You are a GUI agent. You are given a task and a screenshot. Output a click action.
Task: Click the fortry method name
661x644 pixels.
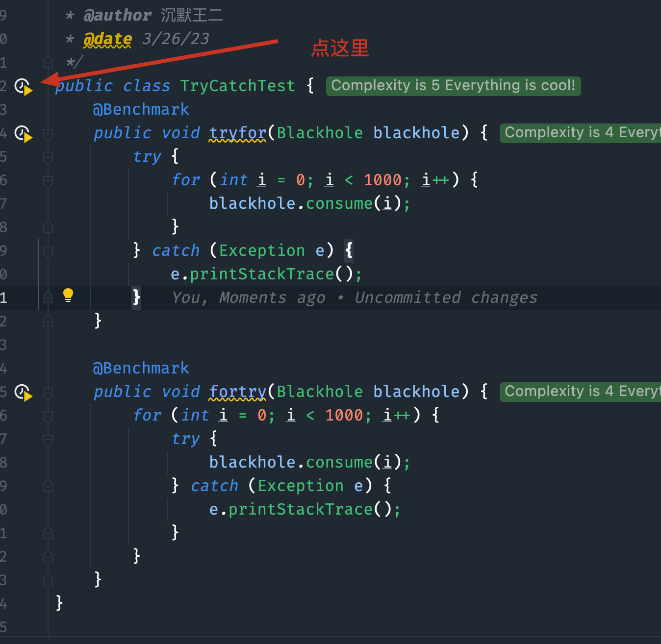238,392
